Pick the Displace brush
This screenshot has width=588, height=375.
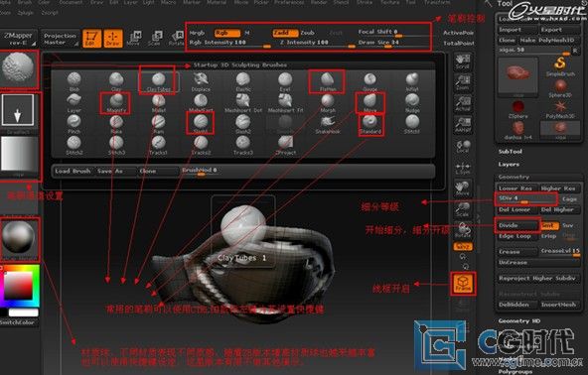[201, 81]
